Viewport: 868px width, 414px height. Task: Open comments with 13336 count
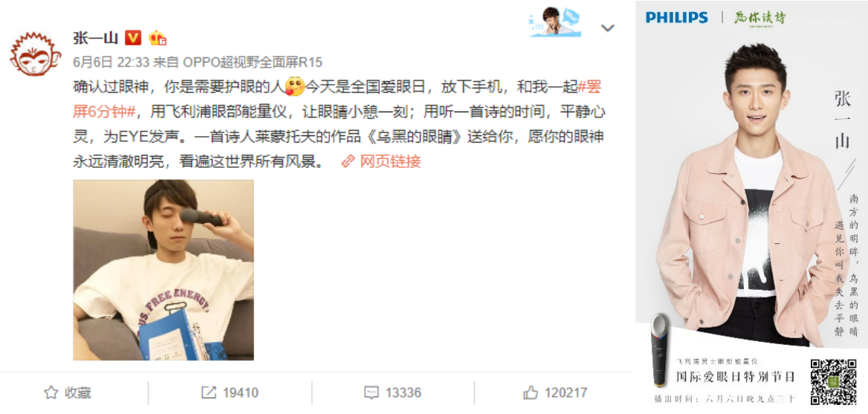point(392,393)
